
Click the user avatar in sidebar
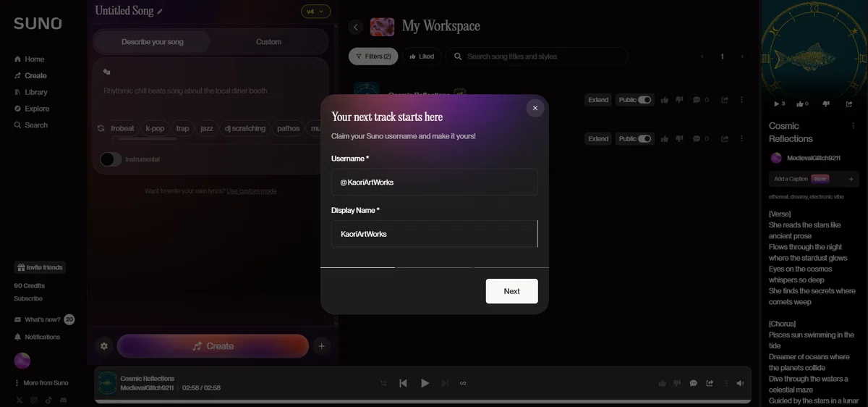pos(22,361)
